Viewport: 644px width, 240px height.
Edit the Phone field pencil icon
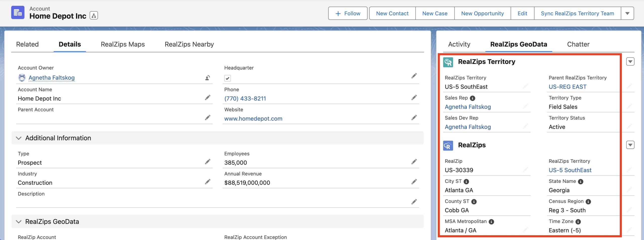coord(414,97)
